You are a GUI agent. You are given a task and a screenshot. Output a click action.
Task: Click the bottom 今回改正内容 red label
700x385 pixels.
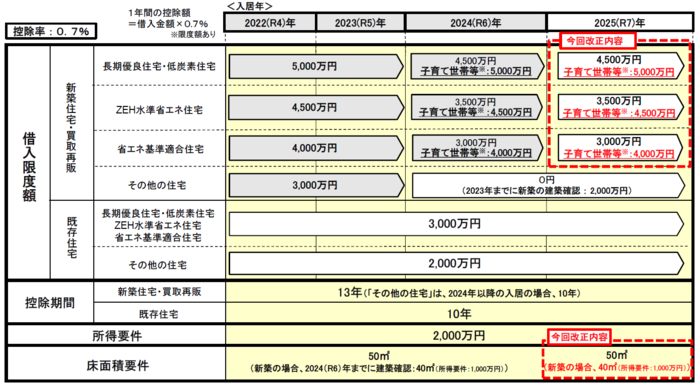[x=579, y=336]
